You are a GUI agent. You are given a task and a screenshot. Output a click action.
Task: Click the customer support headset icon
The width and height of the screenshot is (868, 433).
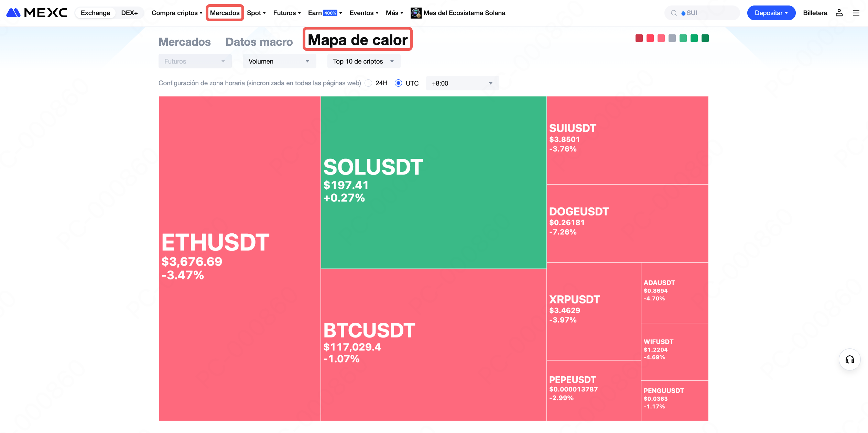click(850, 359)
